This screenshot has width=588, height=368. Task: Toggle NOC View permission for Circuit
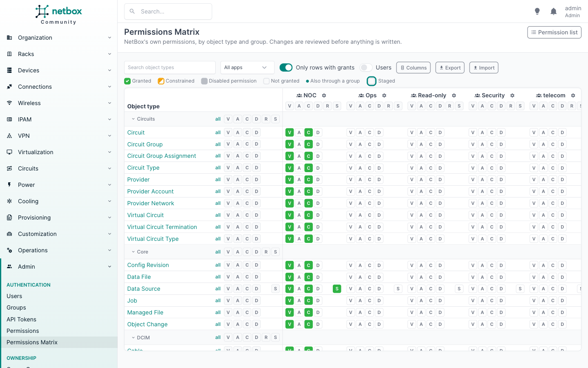pyautogui.click(x=290, y=132)
